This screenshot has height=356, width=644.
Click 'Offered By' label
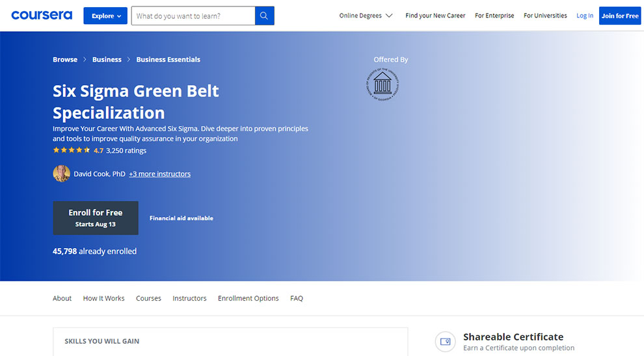[x=390, y=60]
